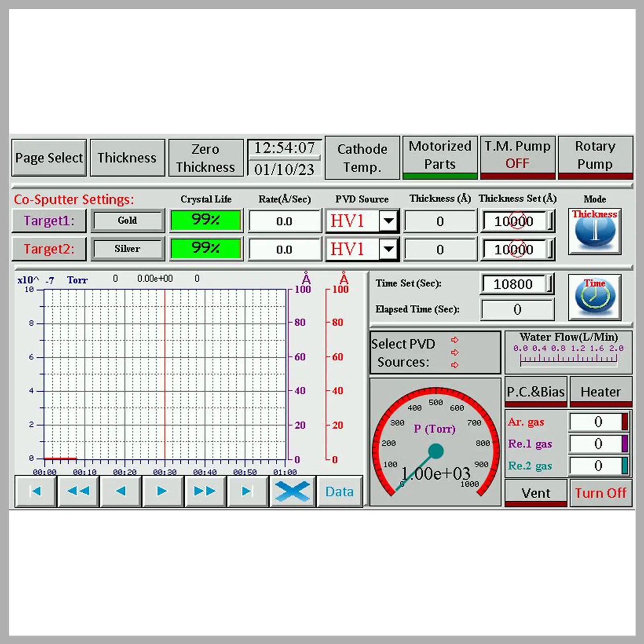The width and height of the screenshot is (644, 644).
Task: Edit Time Set 10800 field
Action: (517, 284)
